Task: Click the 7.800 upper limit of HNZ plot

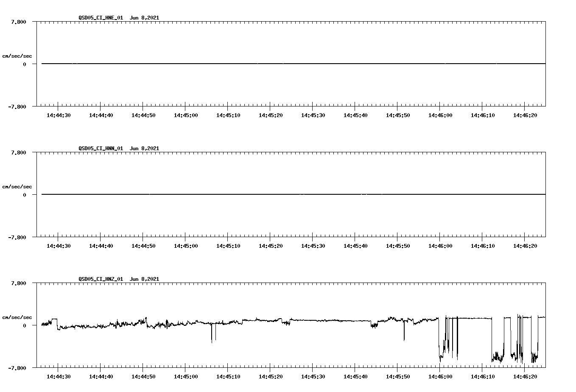Action: point(19,283)
